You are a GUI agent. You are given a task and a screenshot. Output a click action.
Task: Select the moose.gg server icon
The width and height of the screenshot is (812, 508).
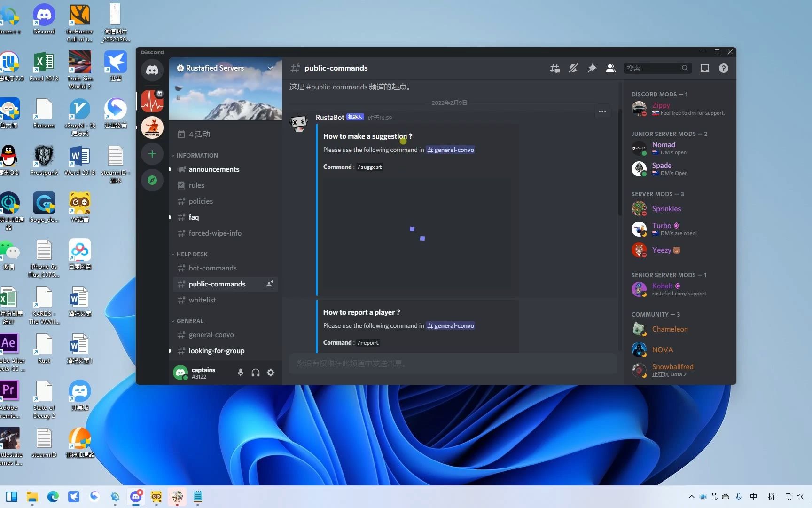[152, 127]
